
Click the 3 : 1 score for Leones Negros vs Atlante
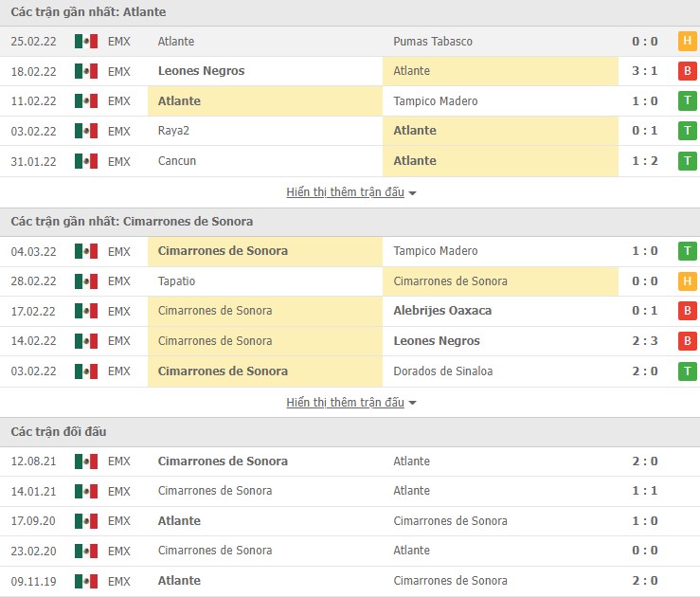(x=644, y=71)
